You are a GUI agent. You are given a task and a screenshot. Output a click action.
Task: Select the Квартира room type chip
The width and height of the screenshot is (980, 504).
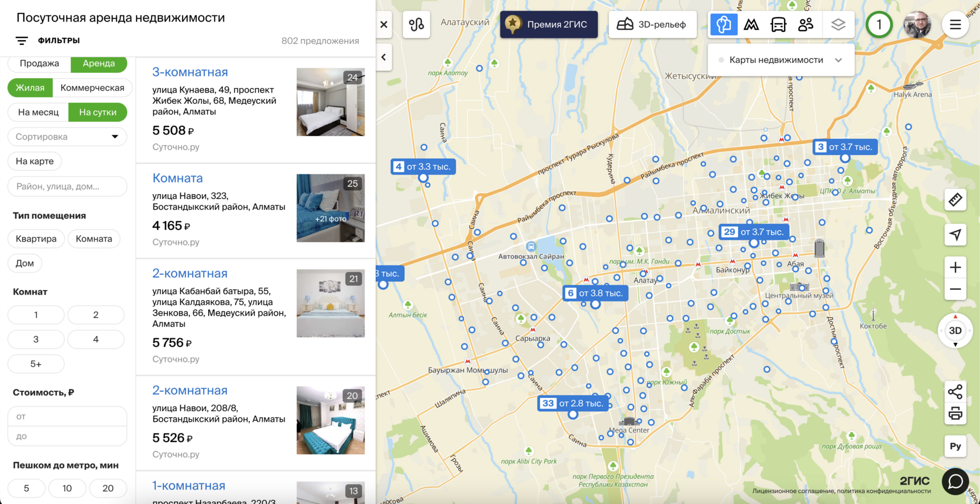click(36, 239)
